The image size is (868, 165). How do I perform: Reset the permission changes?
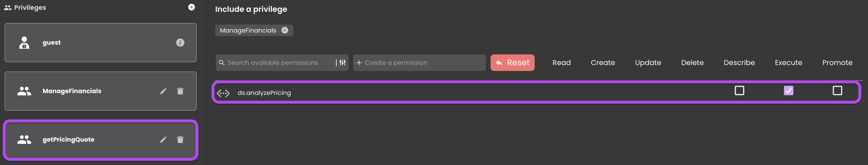[x=512, y=63]
